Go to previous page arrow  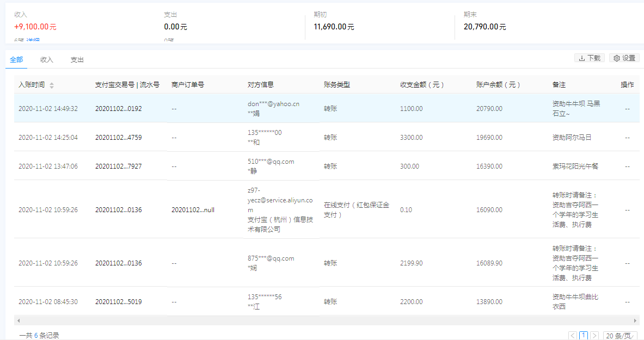point(573,336)
